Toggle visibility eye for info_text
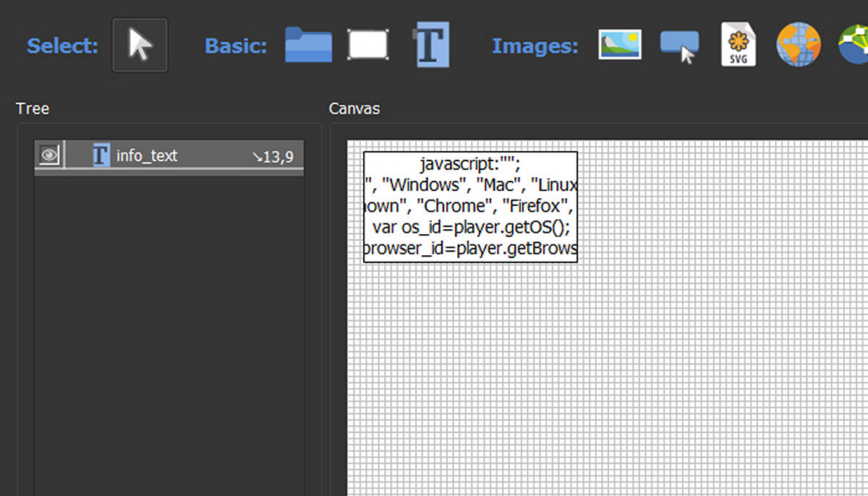The height and width of the screenshot is (496, 868). [x=49, y=155]
